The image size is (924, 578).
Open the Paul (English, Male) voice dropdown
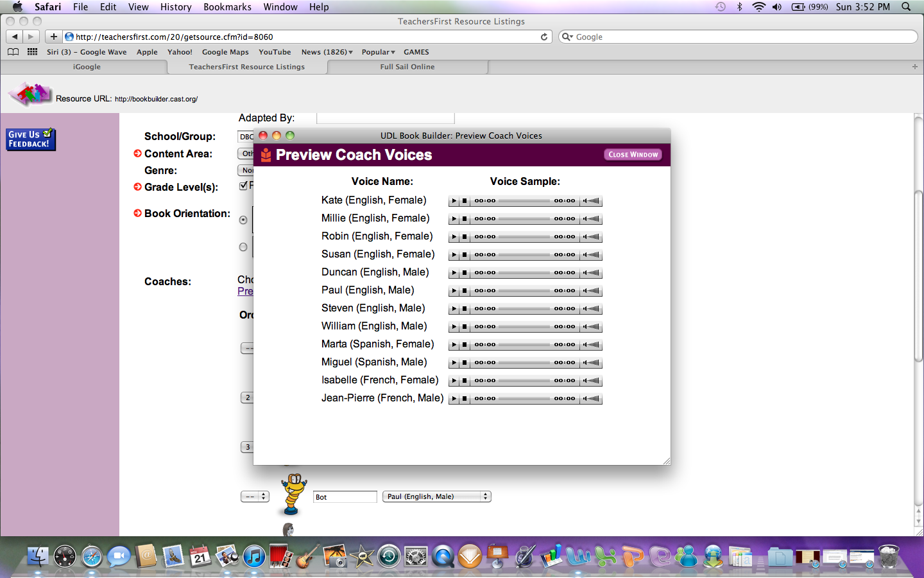pyautogui.click(x=437, y=496)
